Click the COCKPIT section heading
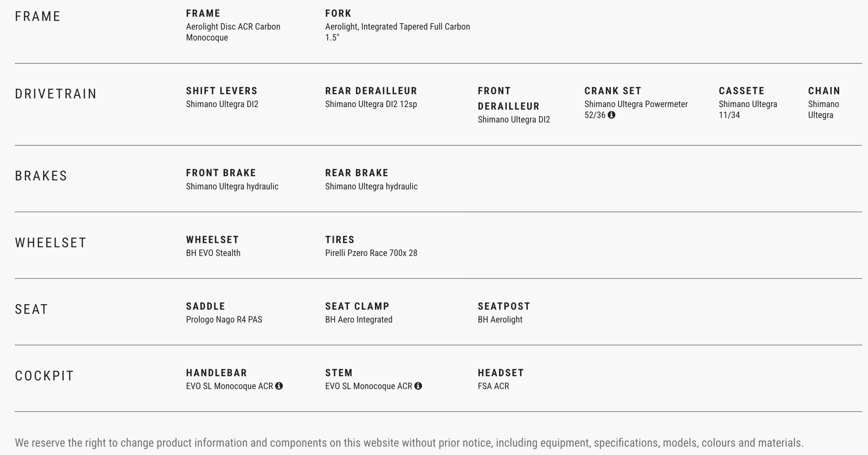The image size is (868, 455). pyautogui.click(x=44, y=376)
